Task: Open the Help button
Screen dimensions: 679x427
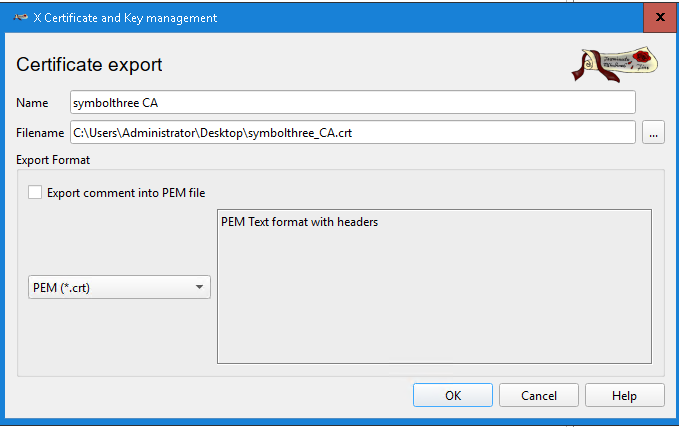Action: [624, 395]
